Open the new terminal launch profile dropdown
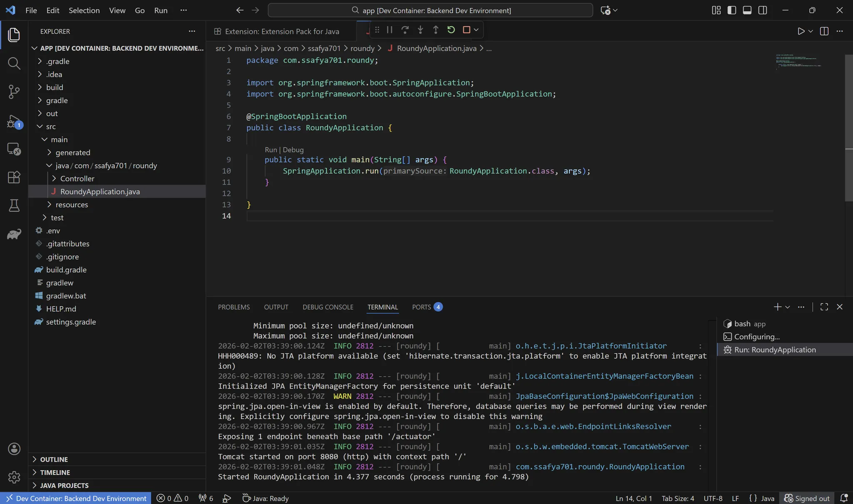The width and height of the screenshot is (853, 504). [788, 307]
